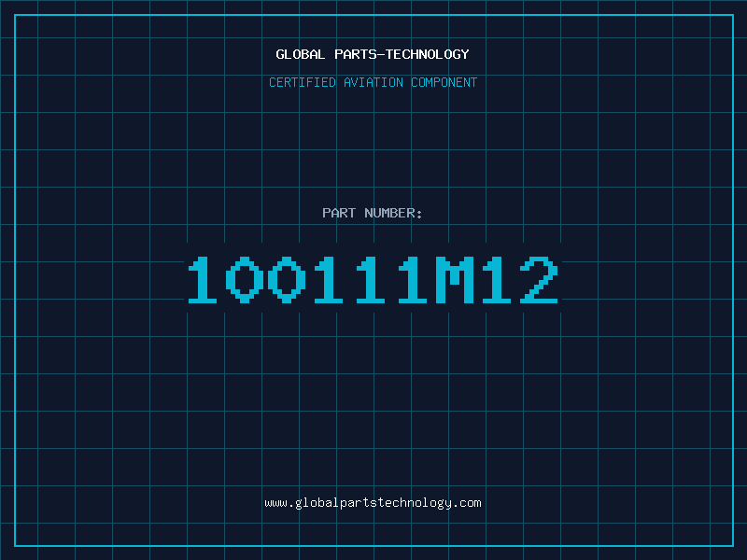Select the part number 100111M12
The width and height of the screenshot is (747, 560).
373,279
